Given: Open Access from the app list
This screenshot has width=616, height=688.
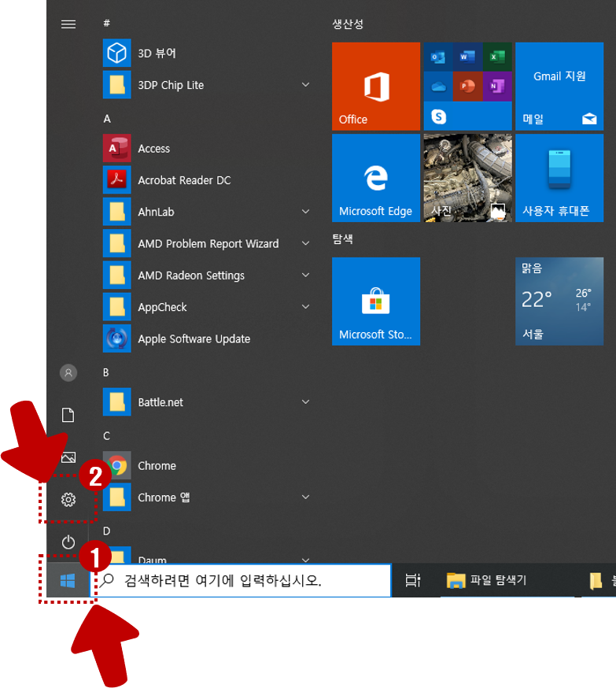Looking at the screenshot, I should [x=206, y=148].
